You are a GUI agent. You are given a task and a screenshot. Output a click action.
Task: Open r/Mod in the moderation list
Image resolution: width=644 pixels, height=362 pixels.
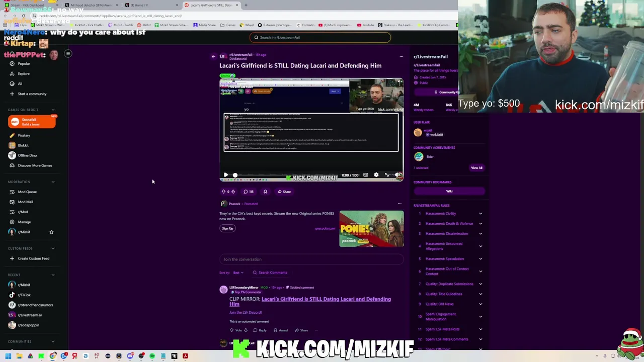tap(23, 212)
